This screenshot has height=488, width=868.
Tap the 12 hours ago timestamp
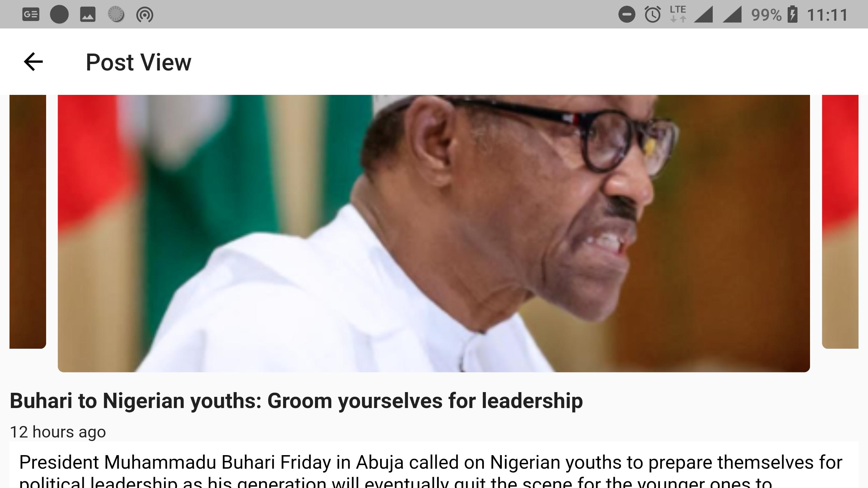(58, 432)
